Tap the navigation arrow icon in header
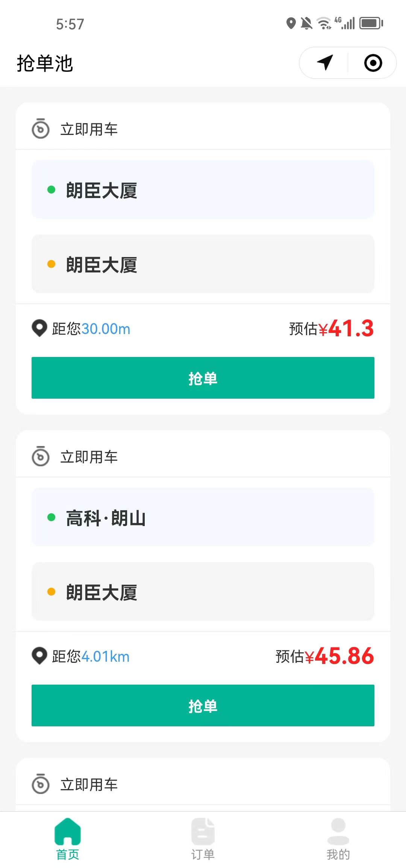Screen dimensions: 406x868 (x=325, y=63)
